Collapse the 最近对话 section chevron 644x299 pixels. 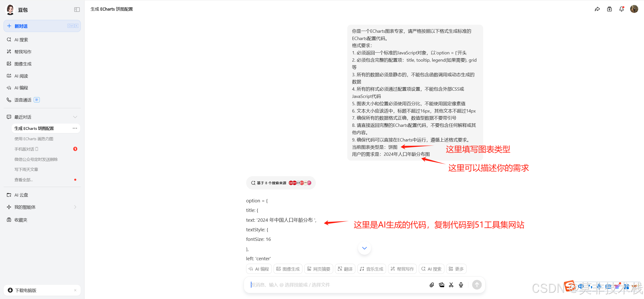coord(75,117)
